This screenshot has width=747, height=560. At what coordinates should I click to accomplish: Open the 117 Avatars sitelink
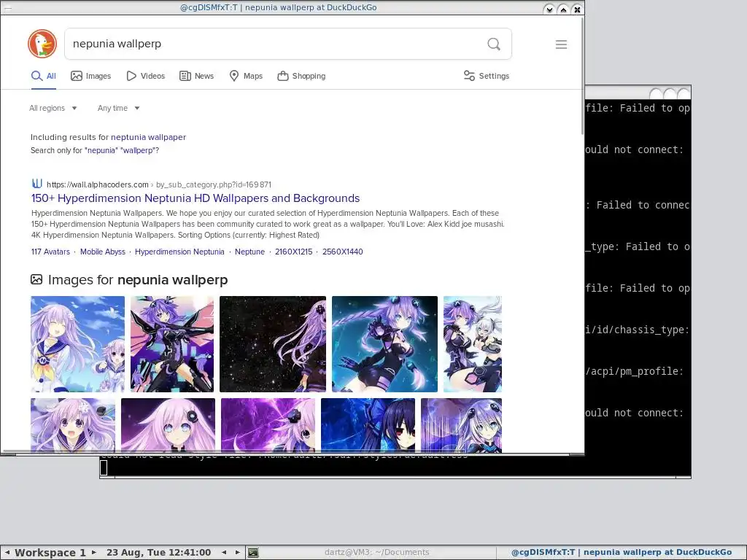tap(50, 252)
